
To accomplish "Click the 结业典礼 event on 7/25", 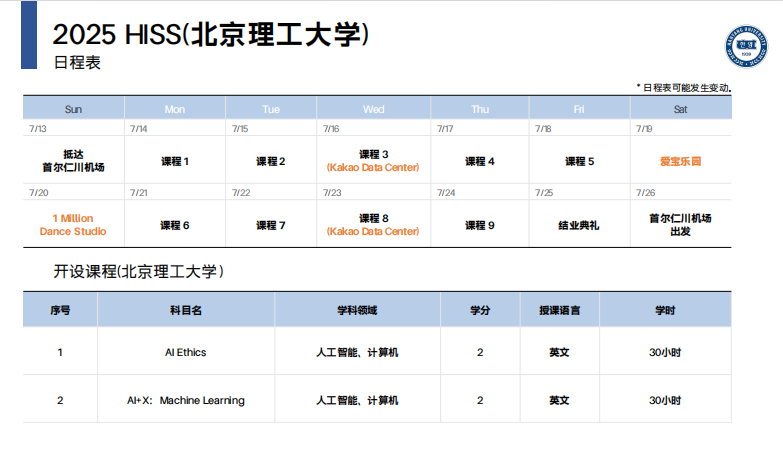I will [579, 225].
